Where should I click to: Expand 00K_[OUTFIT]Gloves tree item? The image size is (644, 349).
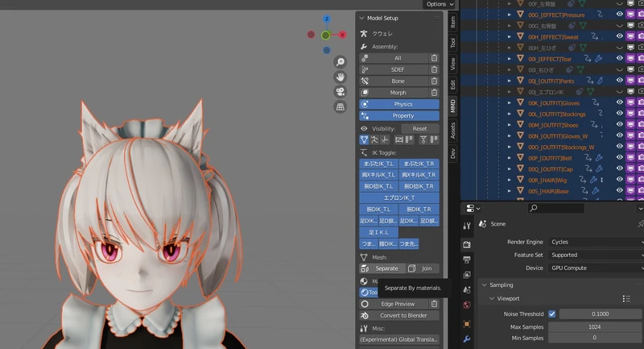click(510, 103)
